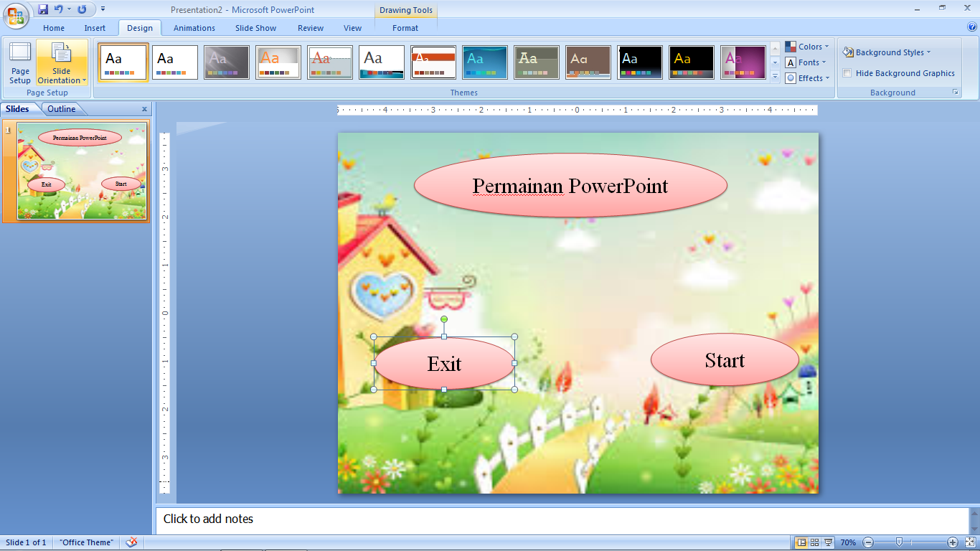This screenshot has width=980, height=551.
Task: Click the Start oval button shape
Action: [x=725, y=359]
